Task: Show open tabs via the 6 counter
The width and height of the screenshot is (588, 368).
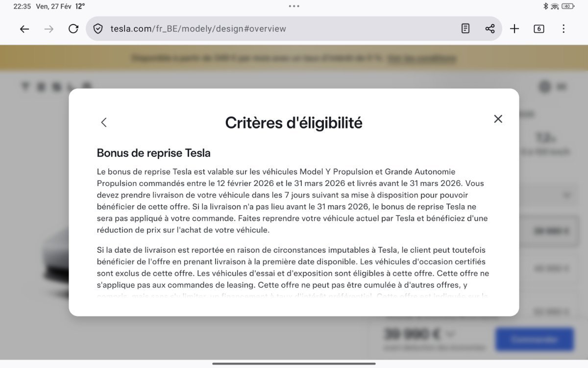Action: pos(539,29)
